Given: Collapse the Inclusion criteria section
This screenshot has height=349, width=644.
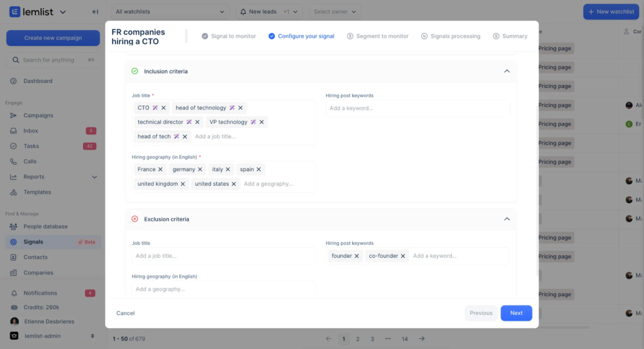Looking at the screenshot, I should click(x=506, y=72).
